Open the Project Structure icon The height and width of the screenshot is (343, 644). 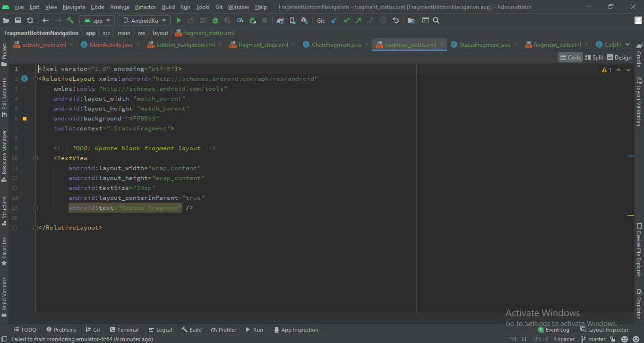point(411,20)
